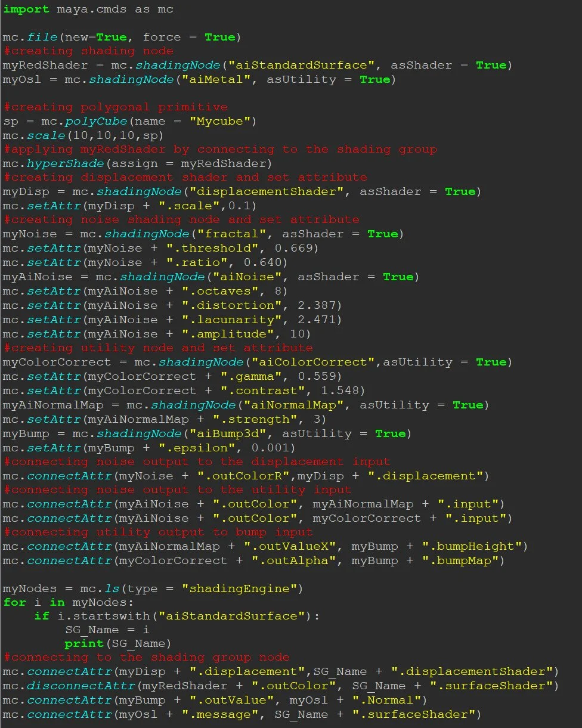Click the ".ratio" setAttr line

pos(145,262)
